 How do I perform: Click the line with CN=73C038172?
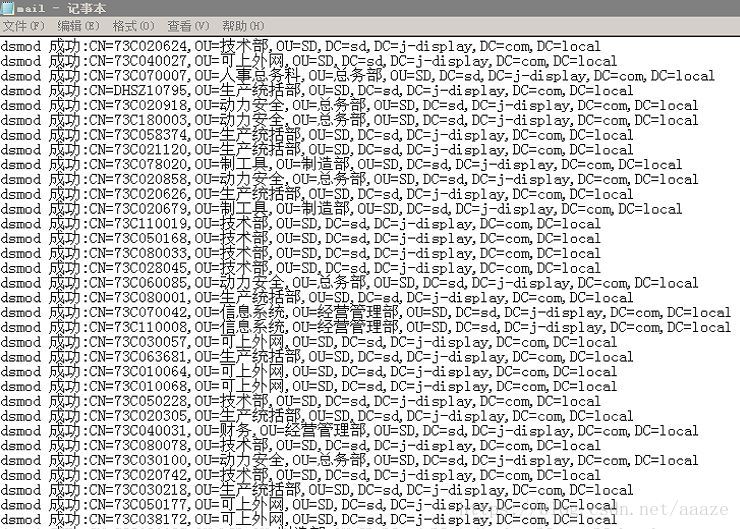point(309,520)
